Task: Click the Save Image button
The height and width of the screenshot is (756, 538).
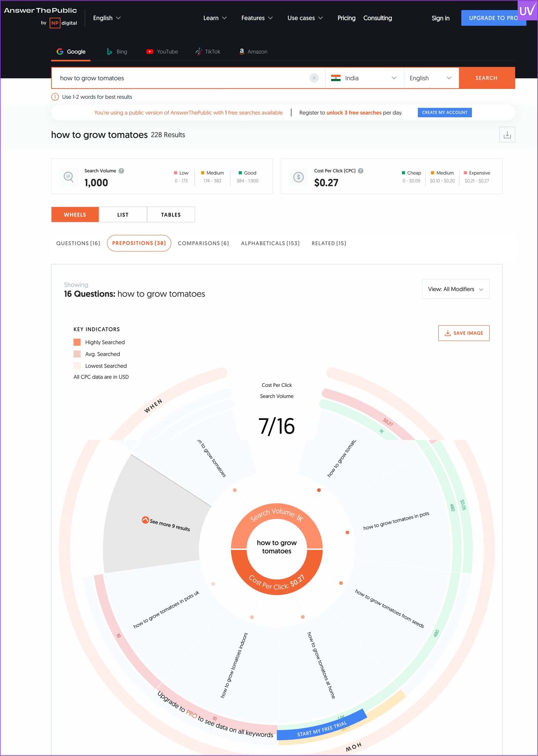Action: click(x=463, y=333)
